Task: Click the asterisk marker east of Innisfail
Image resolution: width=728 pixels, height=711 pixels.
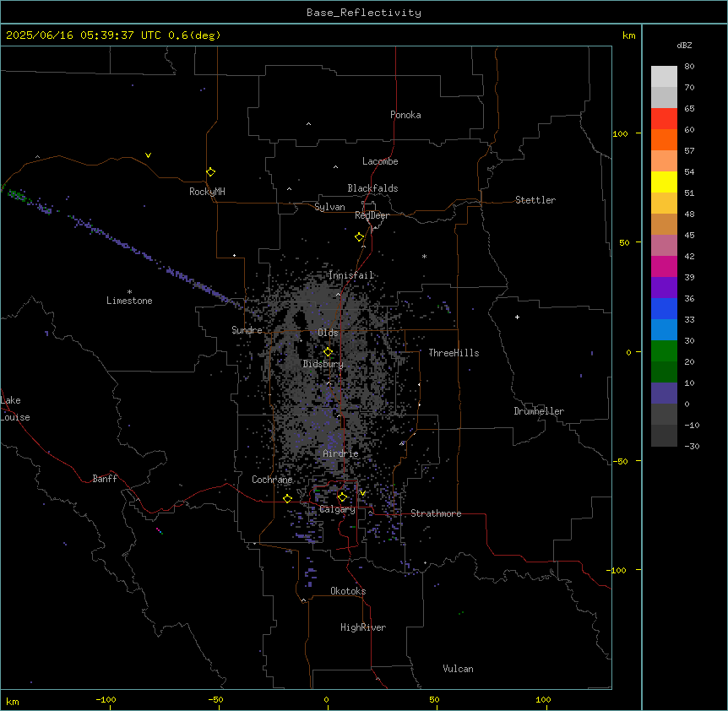Action: point(424,256)
